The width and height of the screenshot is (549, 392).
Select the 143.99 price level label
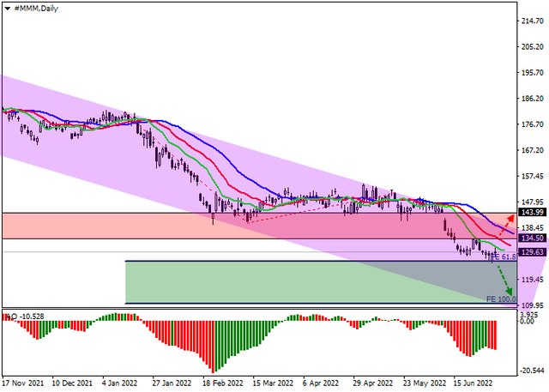point(532,213)
